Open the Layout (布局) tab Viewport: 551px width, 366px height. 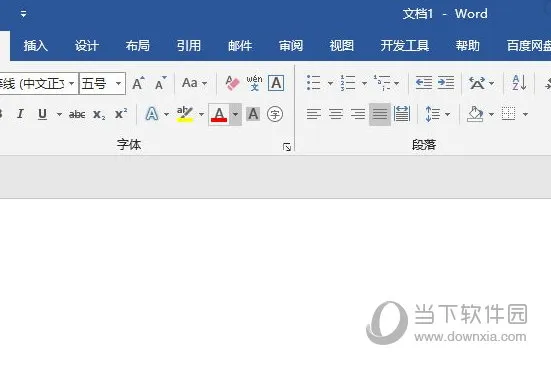[138, 46]
